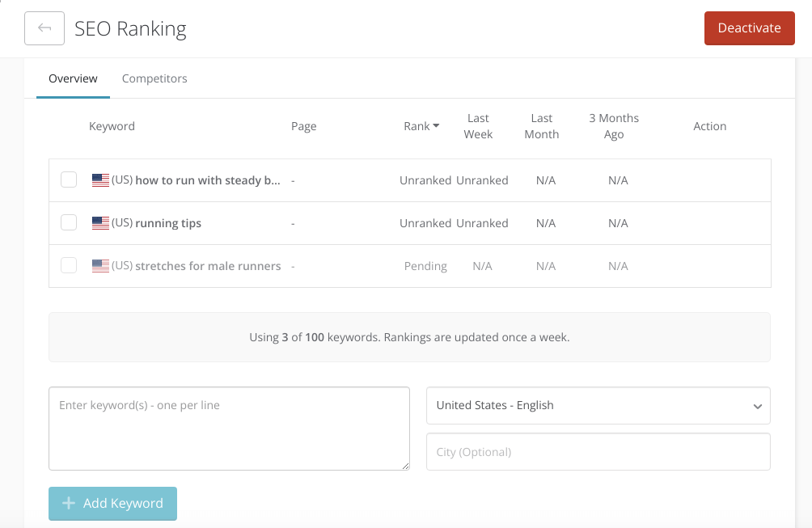Click the Rank sort arrow

pyautogui.click(x=436, y=126)
